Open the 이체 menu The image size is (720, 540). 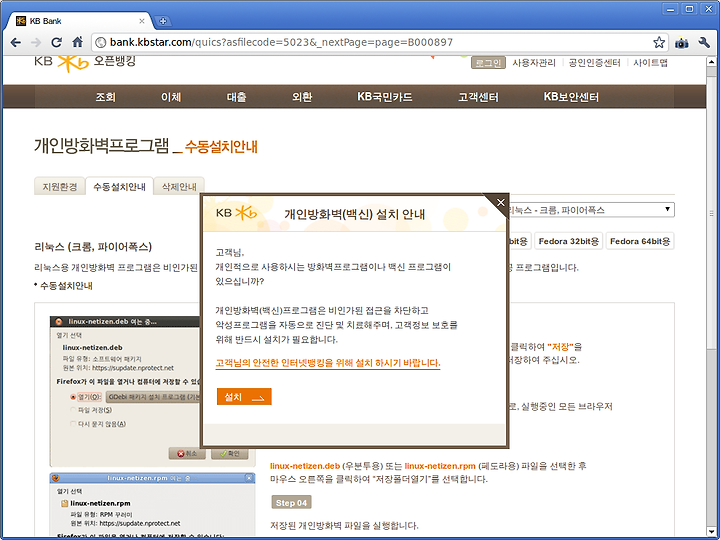point(171,97)
